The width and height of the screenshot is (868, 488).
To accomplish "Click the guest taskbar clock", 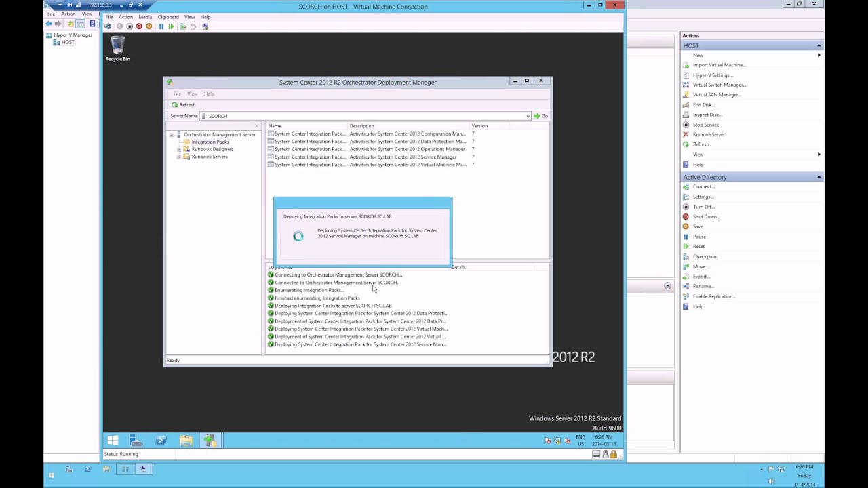I will point(604,441).
